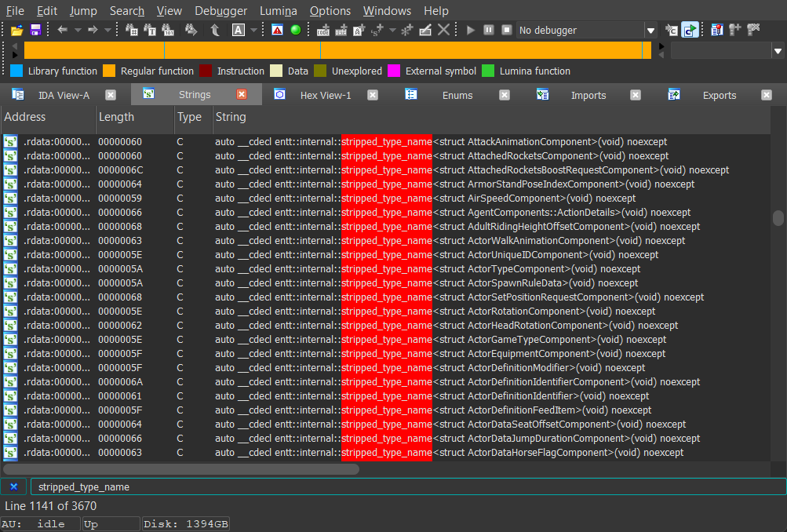Click the stripped_type_name filter input field
The width and height of the screenshot is (787, 532).
[408, 486]
